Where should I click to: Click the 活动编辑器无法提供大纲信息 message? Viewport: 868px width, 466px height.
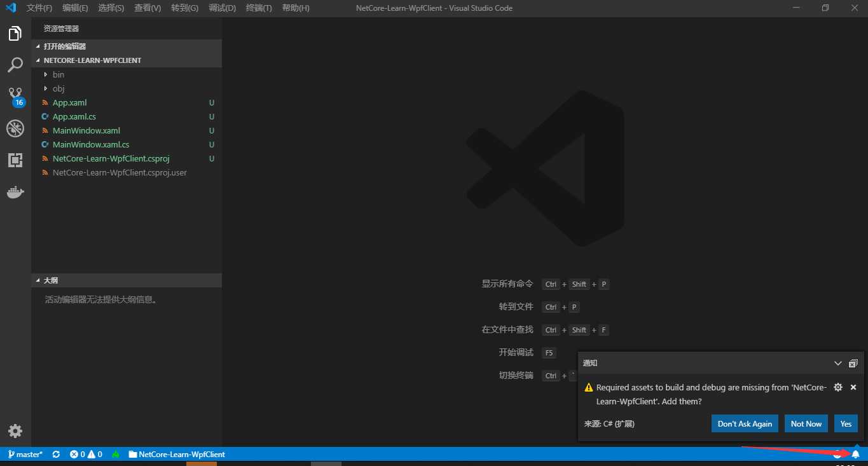pyautogui.click(x=100, y=299)
